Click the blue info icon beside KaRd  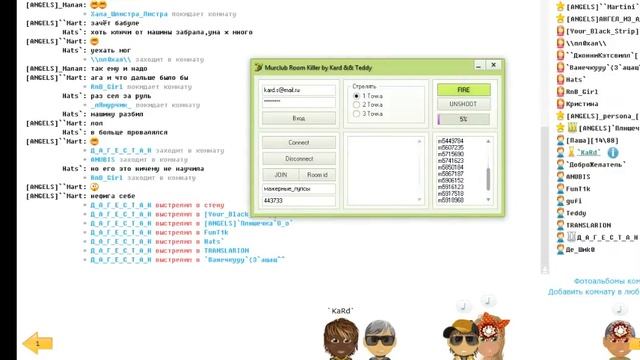pos(613,152)
